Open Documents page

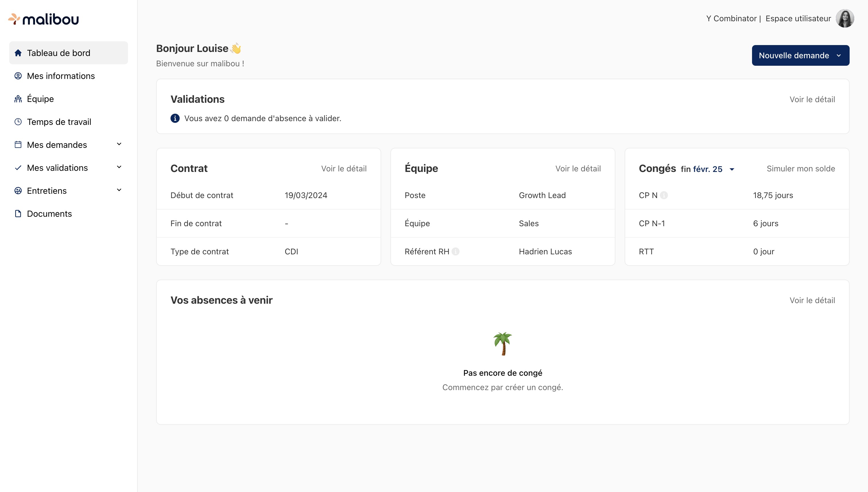pos(69,214)
